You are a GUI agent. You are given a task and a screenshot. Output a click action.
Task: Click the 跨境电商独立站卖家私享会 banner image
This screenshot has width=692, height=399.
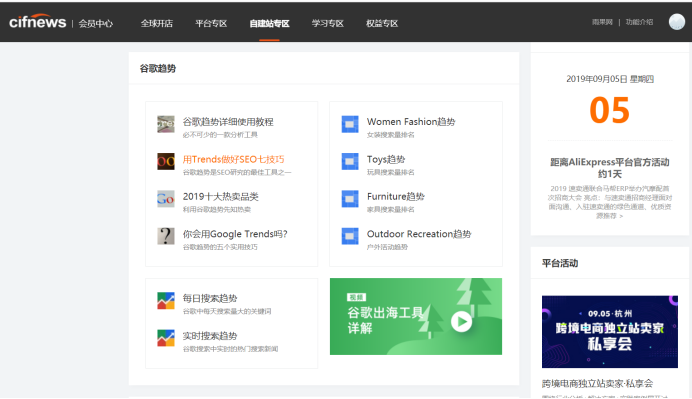pyautogui.click(x=610, y=332)
